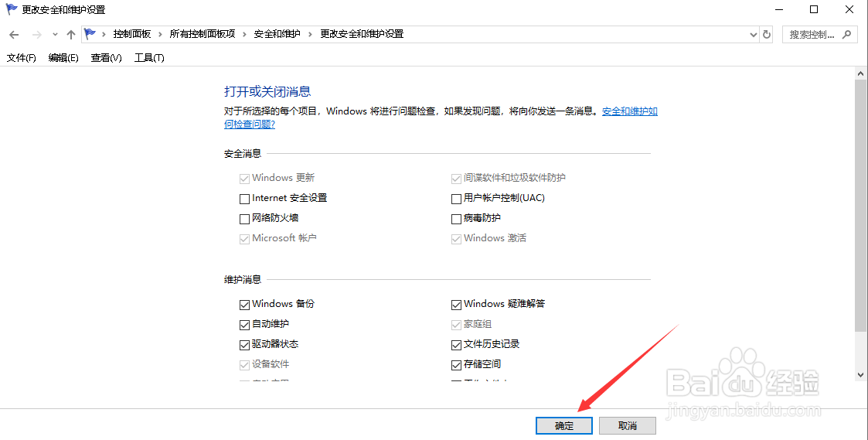Viewport: 868px width, 440px height.
Task: Uncheck Windows 疑难解答 checkbox
Action: (456, 304)
